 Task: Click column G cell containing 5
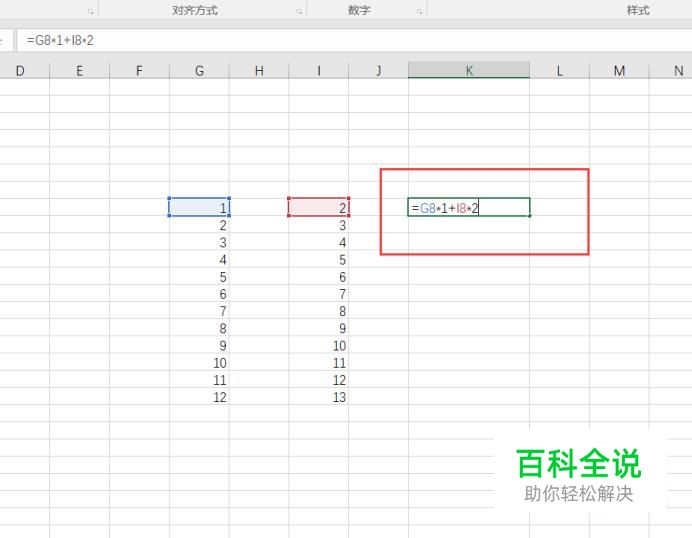[199, 277]
